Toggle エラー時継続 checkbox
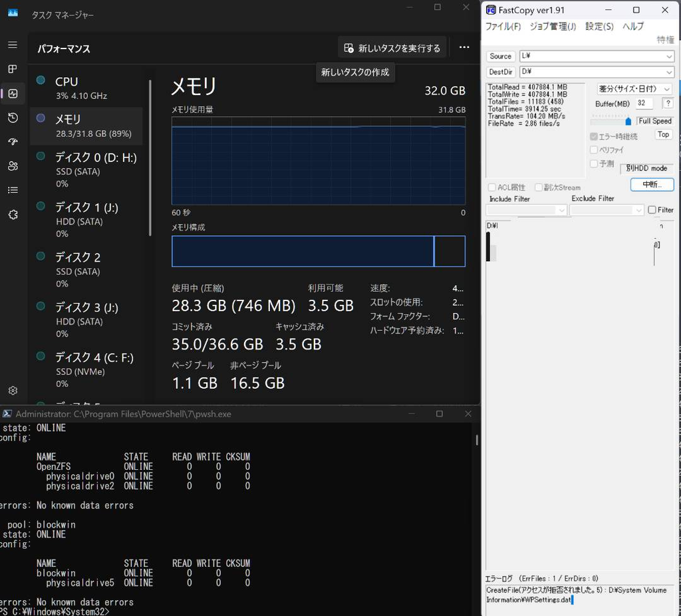The height and width of the screenshot is (616, 681). pyautogui.click(x=594, y=136)
